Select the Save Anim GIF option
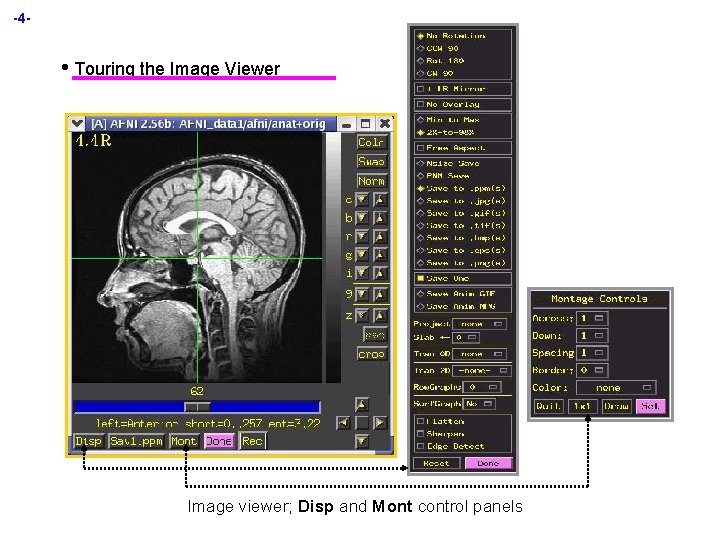 (456, 294)
